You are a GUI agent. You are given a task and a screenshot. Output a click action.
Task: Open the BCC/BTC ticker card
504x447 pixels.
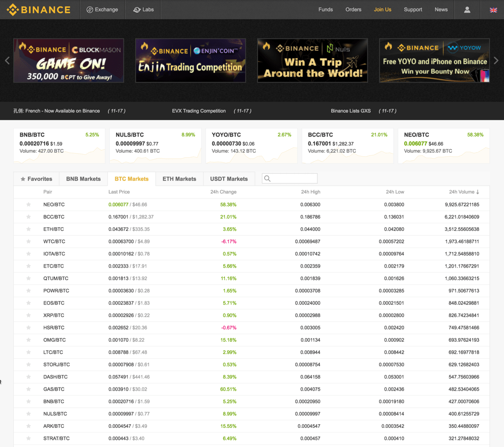pos(347,146)
